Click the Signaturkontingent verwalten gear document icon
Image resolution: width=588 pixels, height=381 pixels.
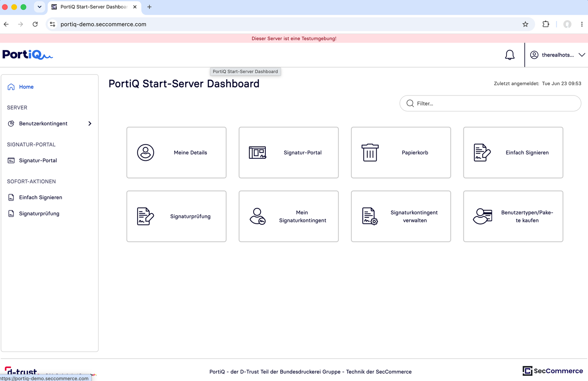coord(370,216)
